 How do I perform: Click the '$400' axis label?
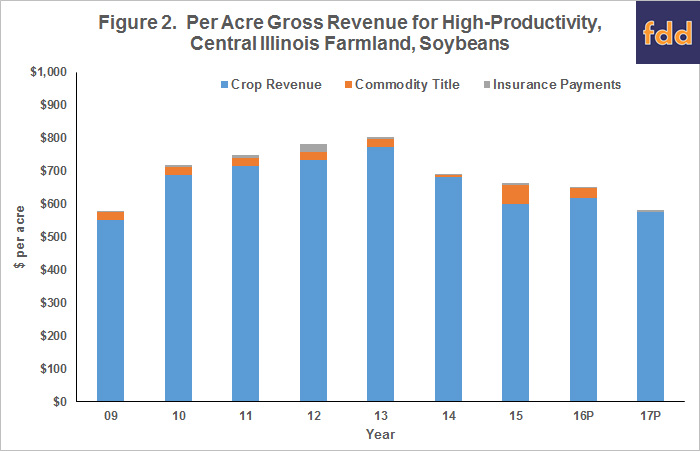pos(53,270)
